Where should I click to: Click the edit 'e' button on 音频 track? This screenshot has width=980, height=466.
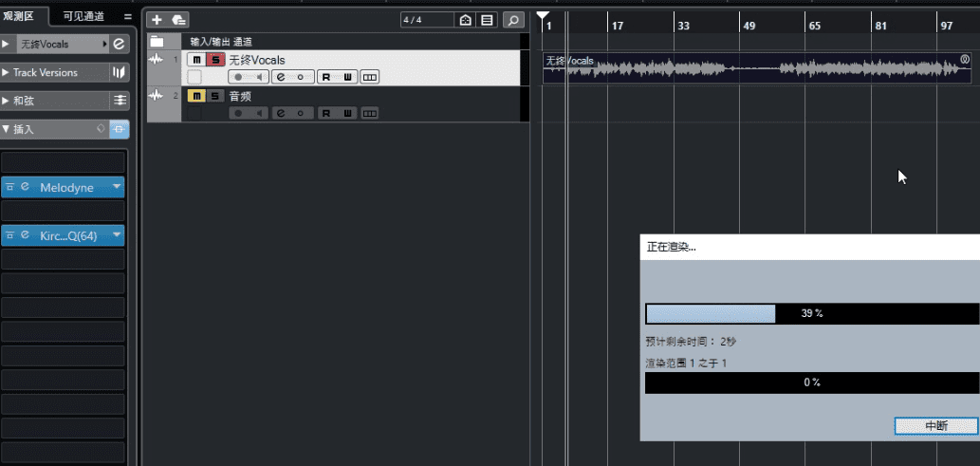280,113
